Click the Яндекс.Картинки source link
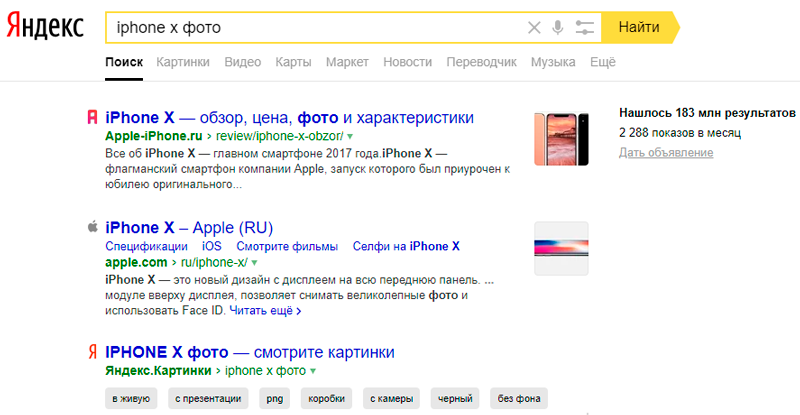Viewport: 800px width, 415px height. (158, 371)
